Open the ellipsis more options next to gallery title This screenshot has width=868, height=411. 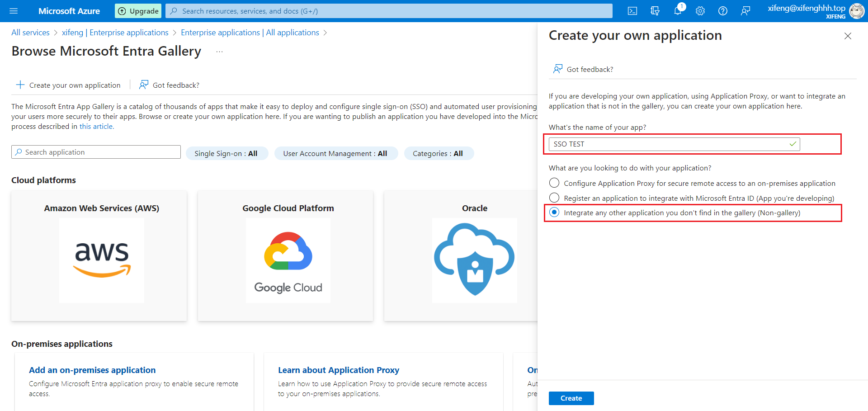219,52
